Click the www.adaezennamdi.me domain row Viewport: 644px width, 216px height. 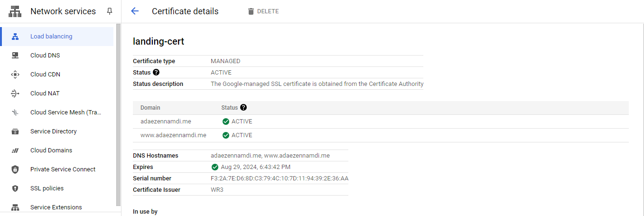[173, 135]
